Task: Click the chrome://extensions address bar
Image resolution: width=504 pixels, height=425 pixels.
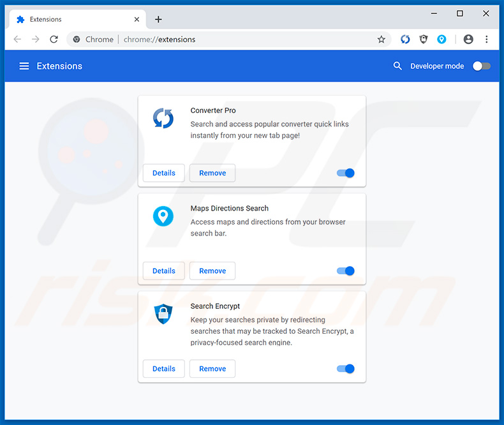Action: 228,39
